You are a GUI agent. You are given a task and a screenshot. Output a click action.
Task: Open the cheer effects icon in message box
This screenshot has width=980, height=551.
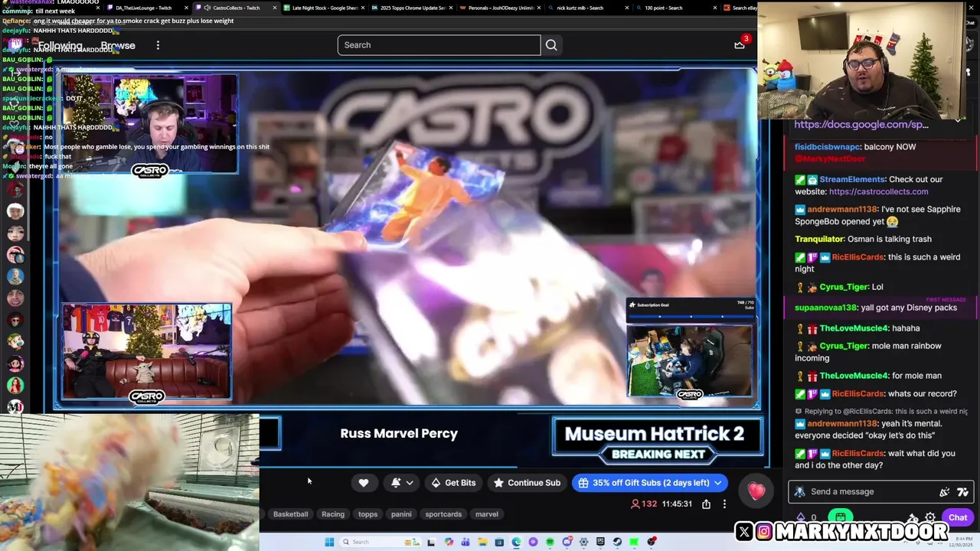[944, 492]
